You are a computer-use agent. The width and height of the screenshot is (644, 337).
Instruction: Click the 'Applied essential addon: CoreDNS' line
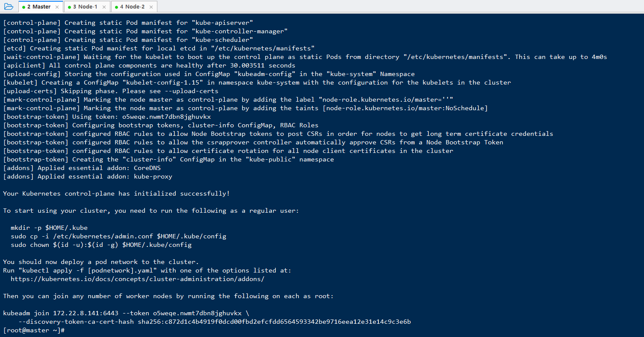[88, 168]
